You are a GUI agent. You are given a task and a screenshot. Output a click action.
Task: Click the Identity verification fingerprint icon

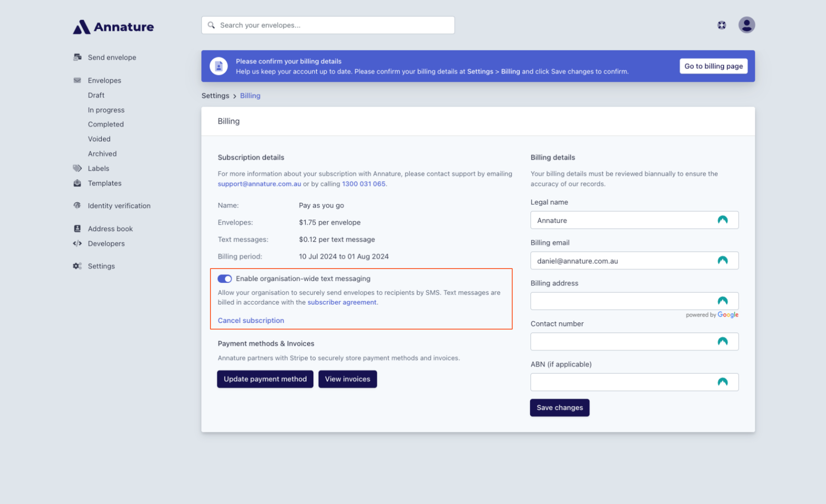pos(77,206)
